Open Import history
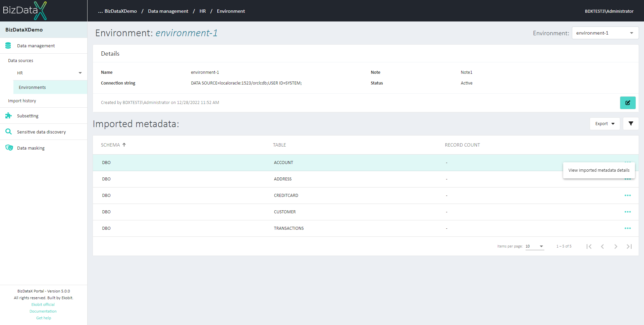Screen dimensions: 644x325 pyautogui.click(x=22, y=101)
